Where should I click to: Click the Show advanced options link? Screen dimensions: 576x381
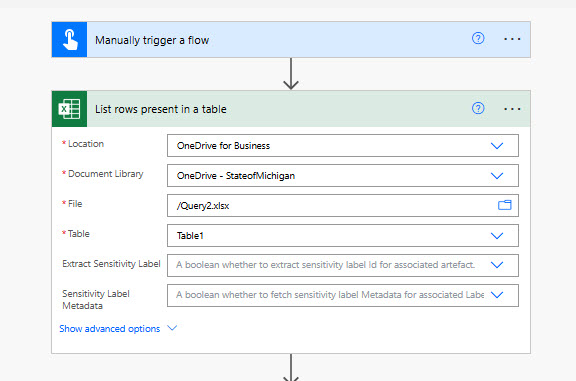[x=109, y=328]
